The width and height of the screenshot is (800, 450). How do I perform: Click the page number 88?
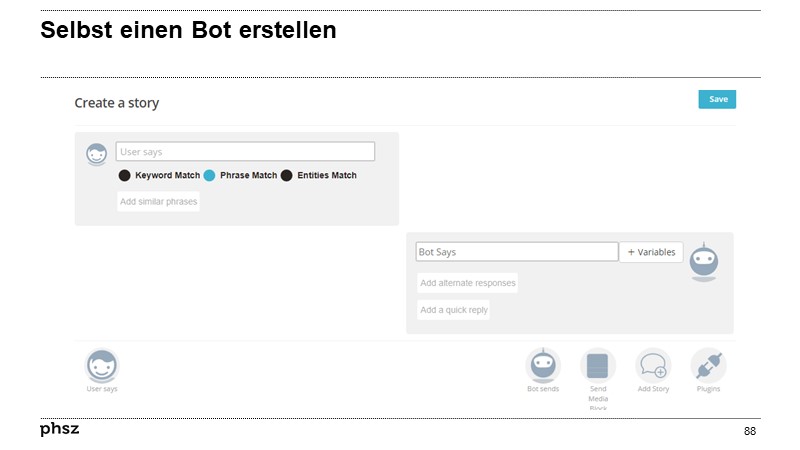click(749, 431)
